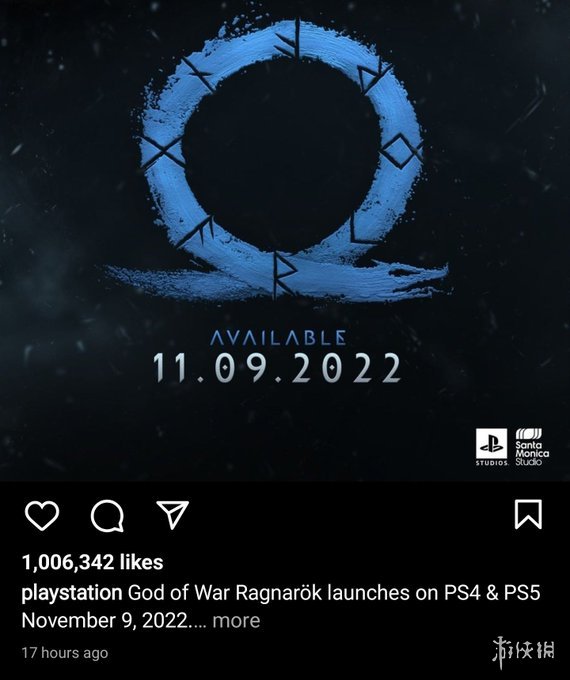Click the 11.09.2022 release date text
The width and height of the screenshot is (570, 680).
click(x=277, y=368)
